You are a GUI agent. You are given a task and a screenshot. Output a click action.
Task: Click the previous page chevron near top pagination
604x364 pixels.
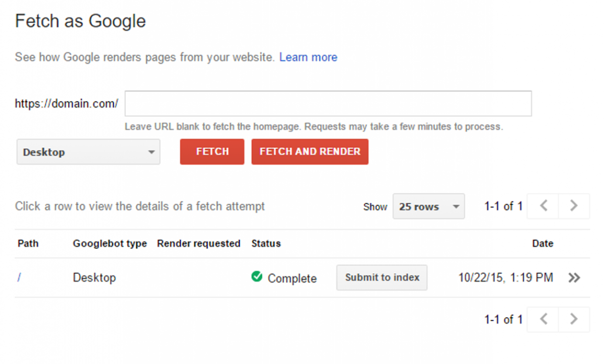(542, 206)
